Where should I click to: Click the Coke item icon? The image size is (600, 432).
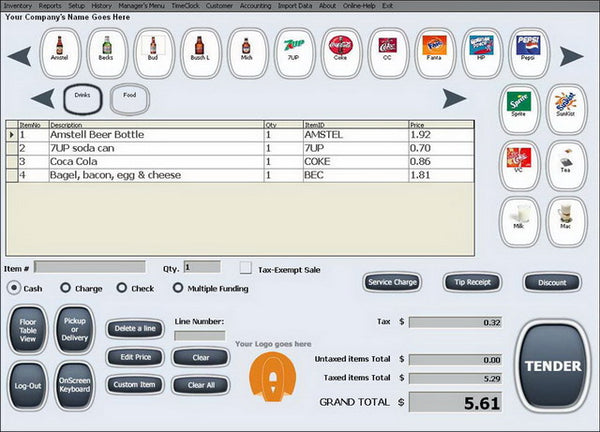pos(341,53)
